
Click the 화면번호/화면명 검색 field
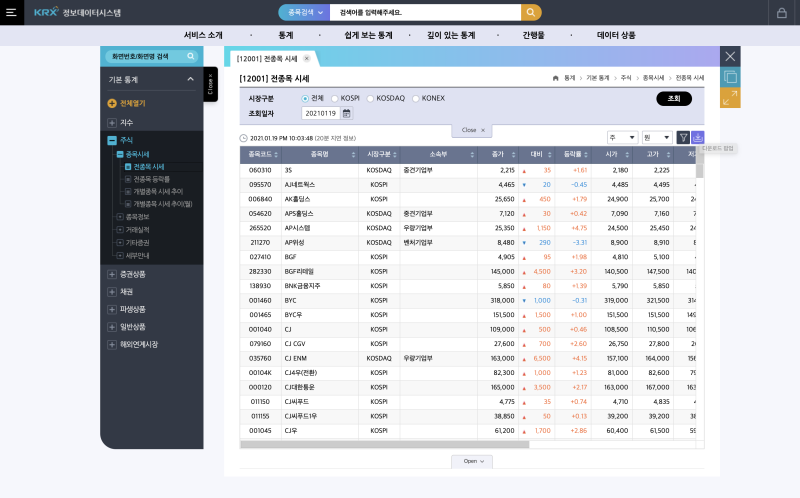click(x=152, y=56)
